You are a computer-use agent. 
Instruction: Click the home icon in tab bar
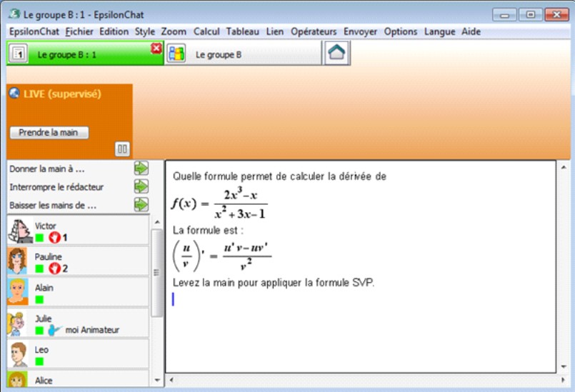[336, 53]
